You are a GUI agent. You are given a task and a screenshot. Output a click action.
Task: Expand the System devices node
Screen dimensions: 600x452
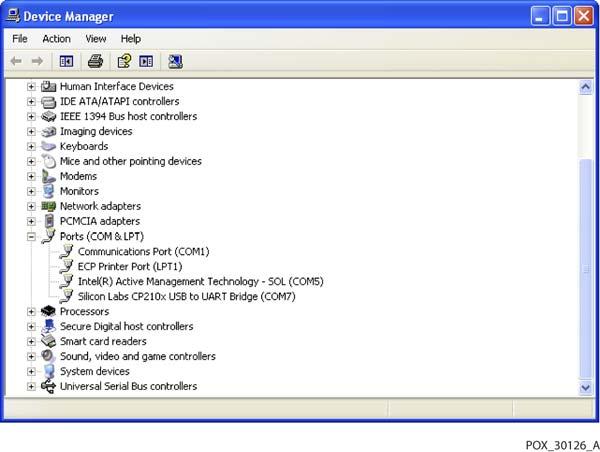[31, 371]
